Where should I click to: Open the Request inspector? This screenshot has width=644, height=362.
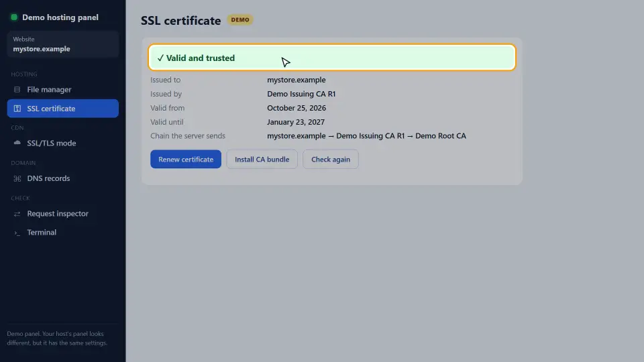63,213
